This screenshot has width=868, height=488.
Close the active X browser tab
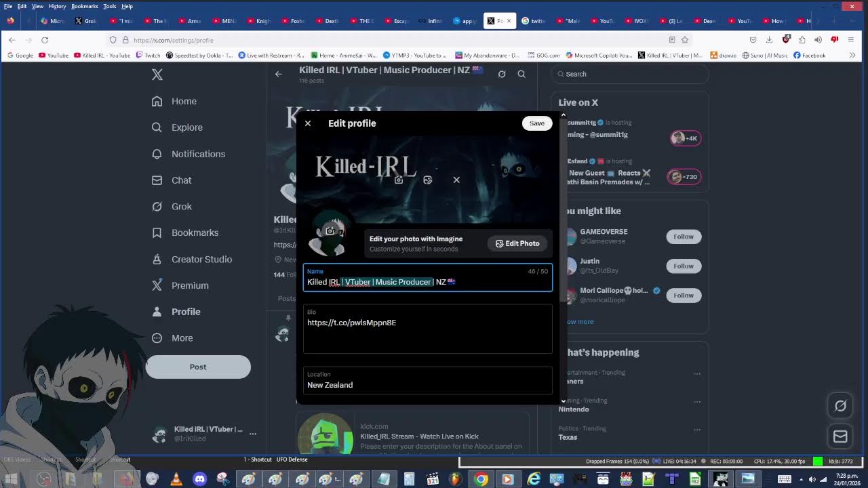point(509,21)
